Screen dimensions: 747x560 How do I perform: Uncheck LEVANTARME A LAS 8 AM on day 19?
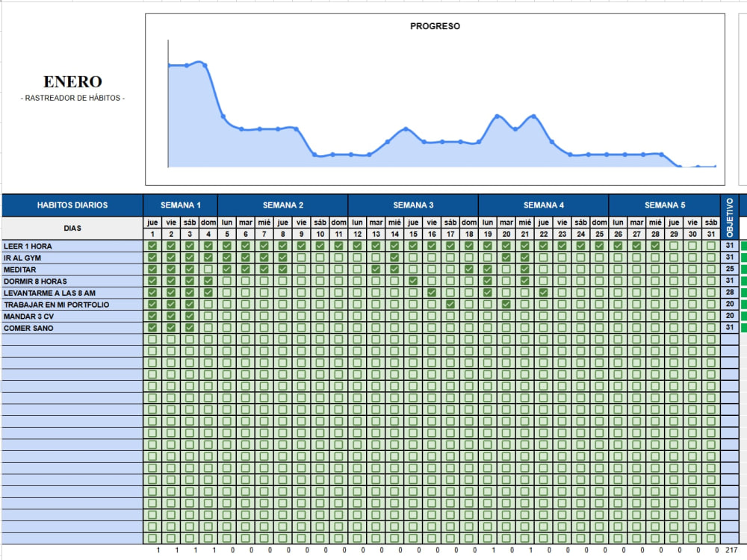(x=487, y=293)
